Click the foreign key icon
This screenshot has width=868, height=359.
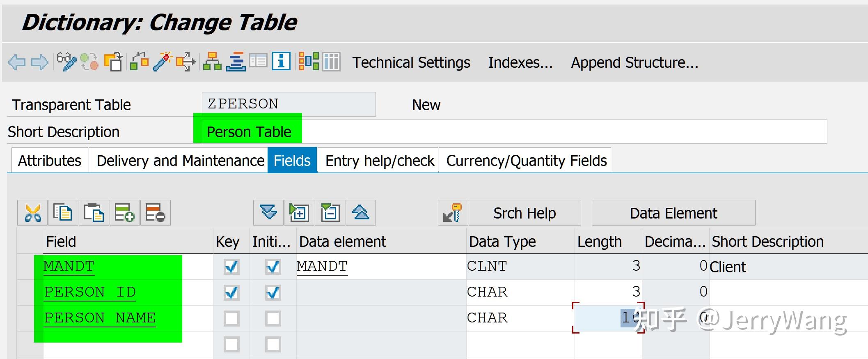(x=452, y=213)
